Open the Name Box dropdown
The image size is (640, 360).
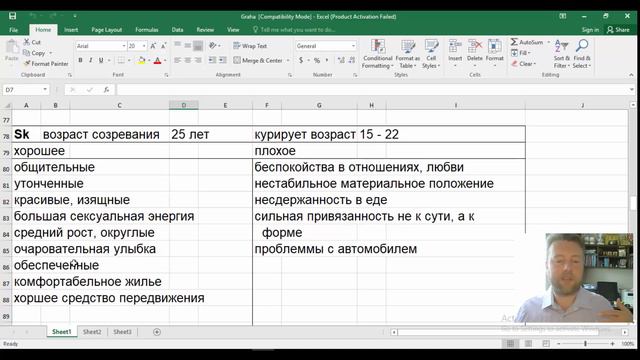[x=45, y=90]
